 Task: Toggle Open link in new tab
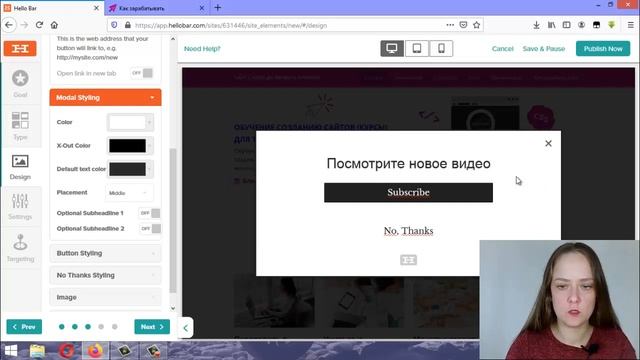[x=142, y=73]
